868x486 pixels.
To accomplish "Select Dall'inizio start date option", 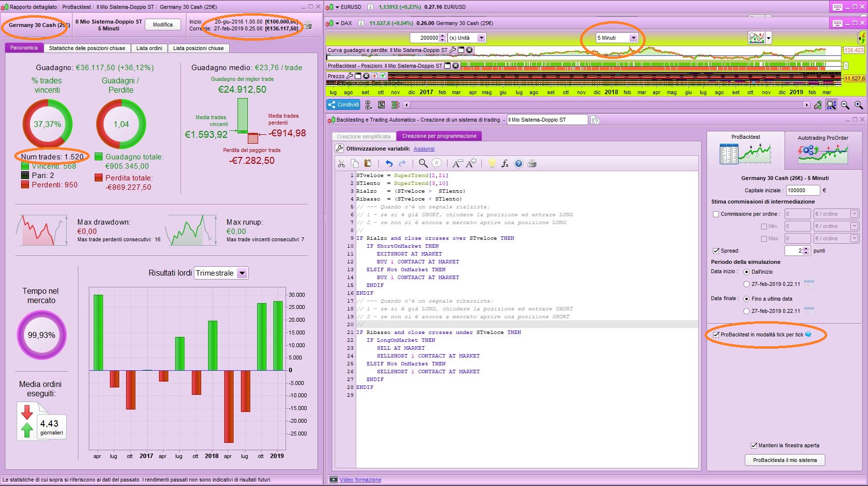I will tap(747, 272).
